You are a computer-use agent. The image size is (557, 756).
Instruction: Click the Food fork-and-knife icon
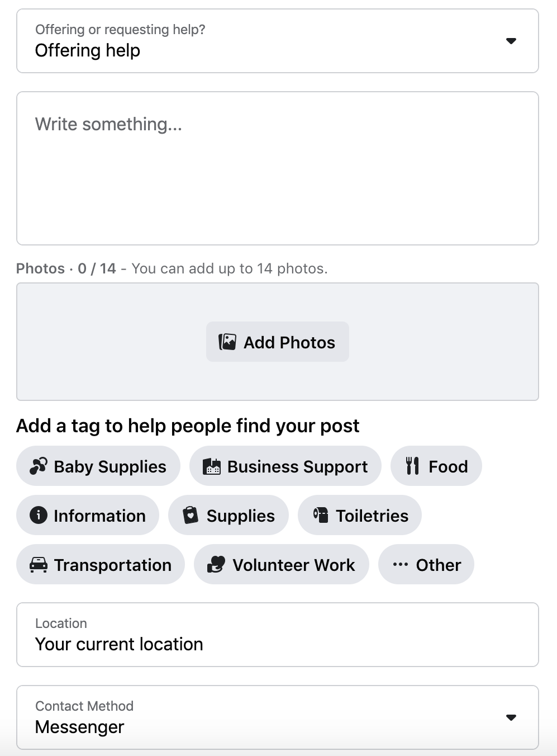point(412,466)
